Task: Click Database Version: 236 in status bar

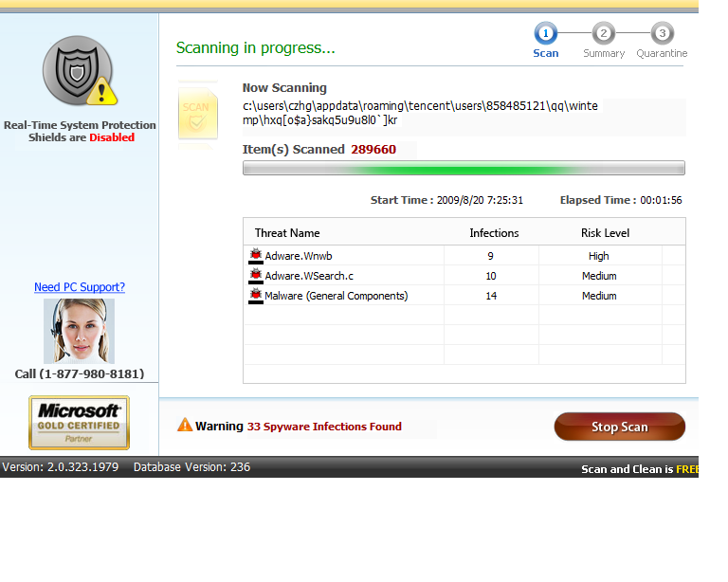Action: (191, 467)
